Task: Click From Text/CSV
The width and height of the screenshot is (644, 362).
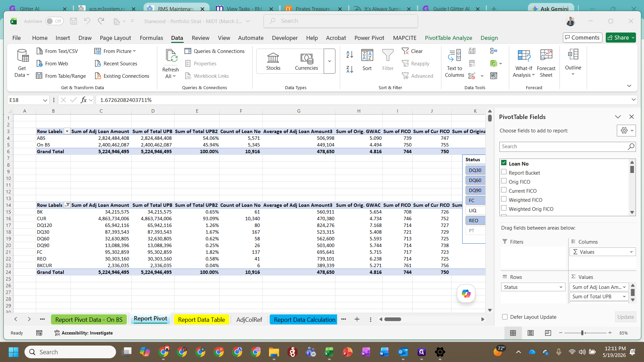Action: click(x=57, y=51)
